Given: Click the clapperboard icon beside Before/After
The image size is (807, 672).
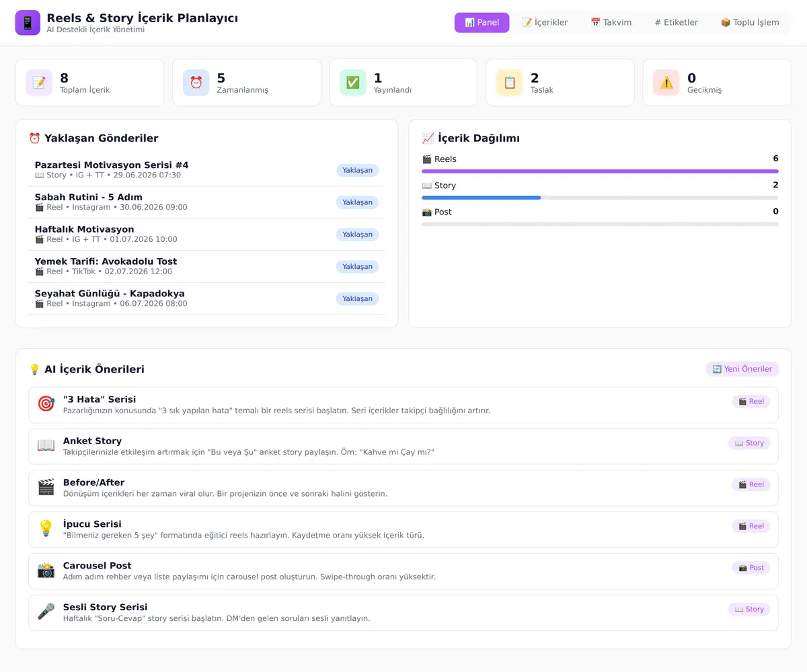Looking at the screenshot, I should click(x=46, y=488).
